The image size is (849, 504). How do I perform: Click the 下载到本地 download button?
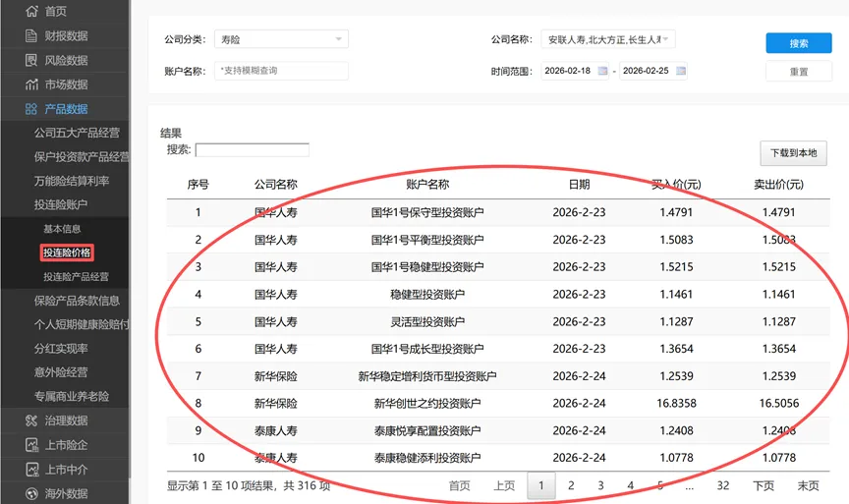click(793, 153)
